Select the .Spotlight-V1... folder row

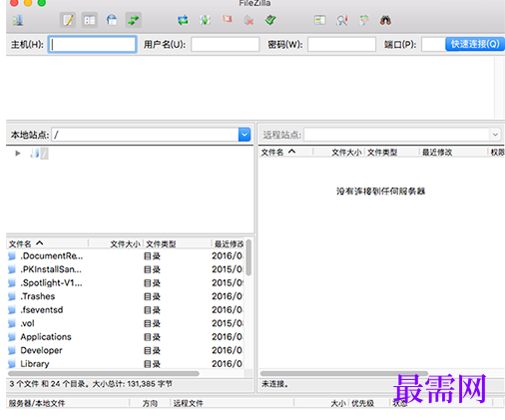(126, 282)
